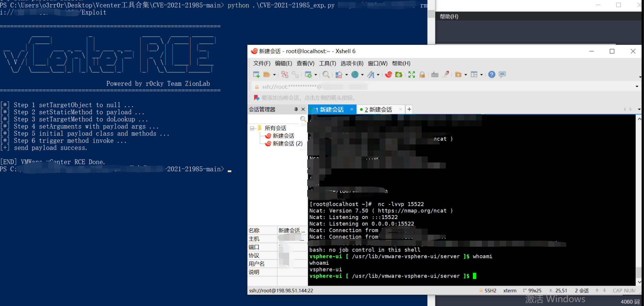Image resolution: width=644 pixels, height=306 pixels.
Task: Click the new folder plus icon
Action: [x=458, y=75]
